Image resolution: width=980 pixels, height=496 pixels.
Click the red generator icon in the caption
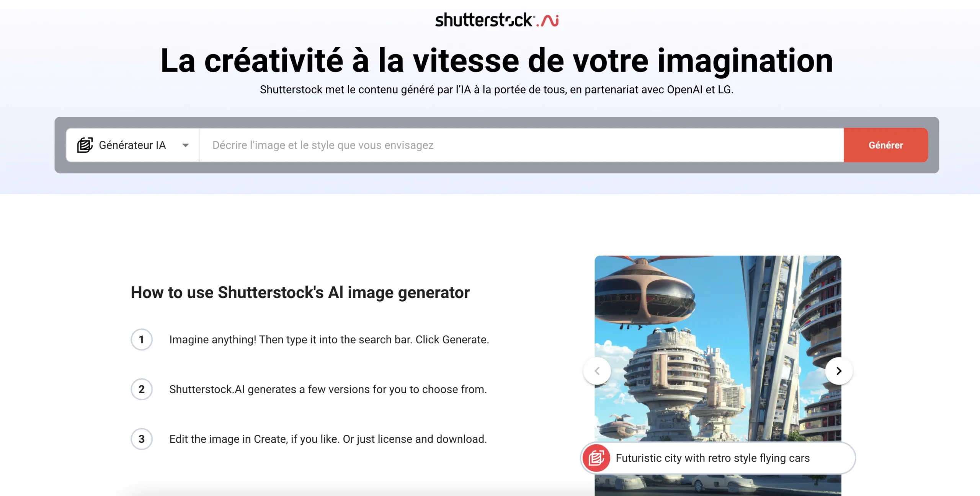coord(596,458)
